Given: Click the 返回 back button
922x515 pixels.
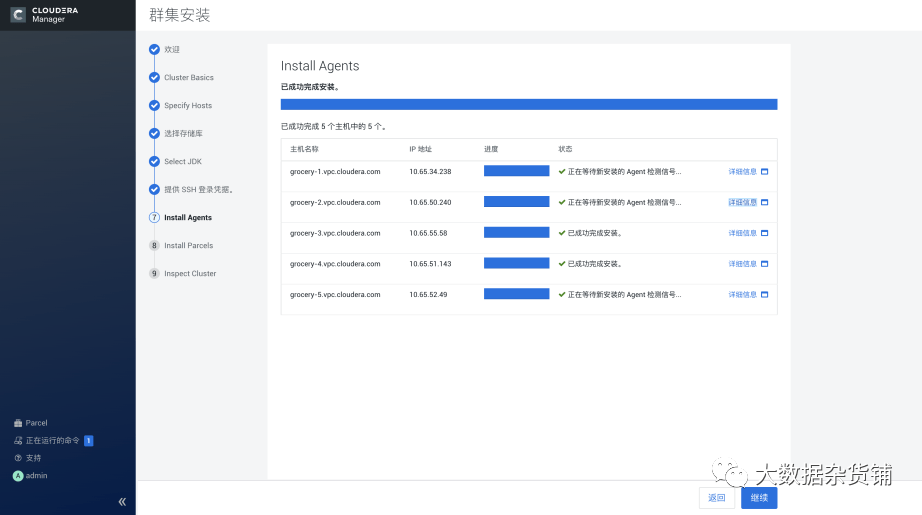Looking at the screenshot, I should [717, 498].
